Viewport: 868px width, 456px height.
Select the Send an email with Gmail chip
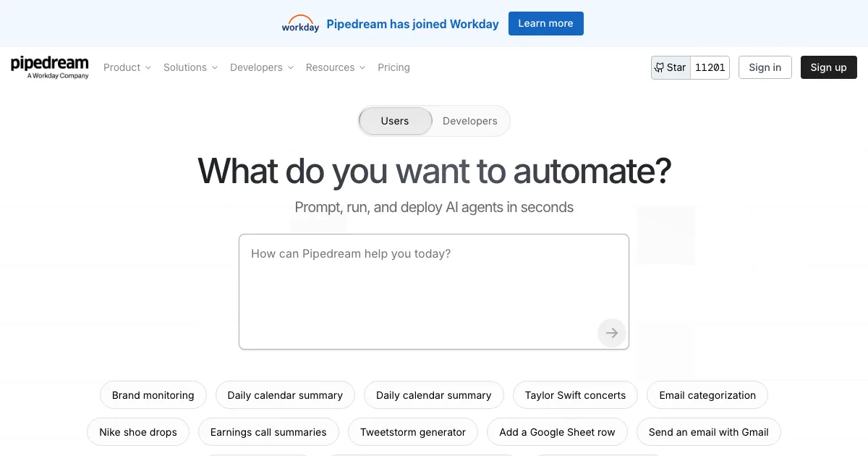click(x=708, y=432)
